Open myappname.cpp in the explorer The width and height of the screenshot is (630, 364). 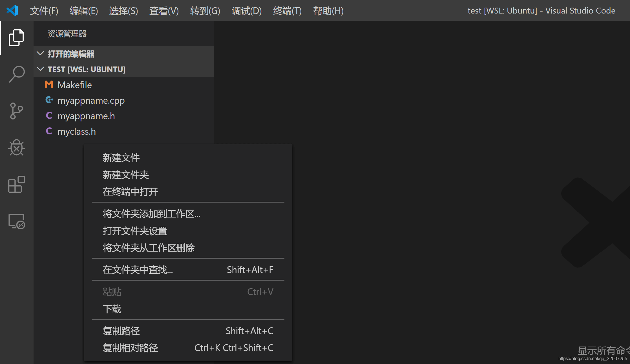(x=124, y=100)
